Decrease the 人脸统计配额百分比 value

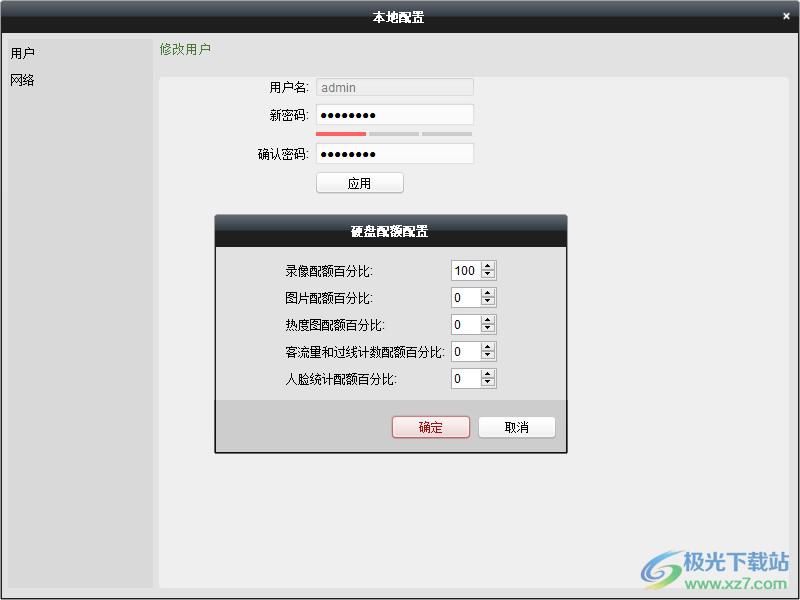coord(487,383)
